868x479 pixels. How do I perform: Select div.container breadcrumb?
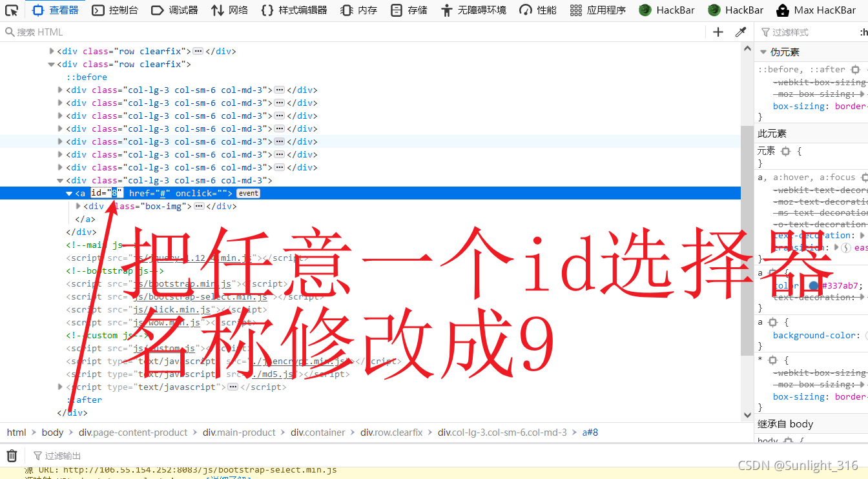click(318, 433)
